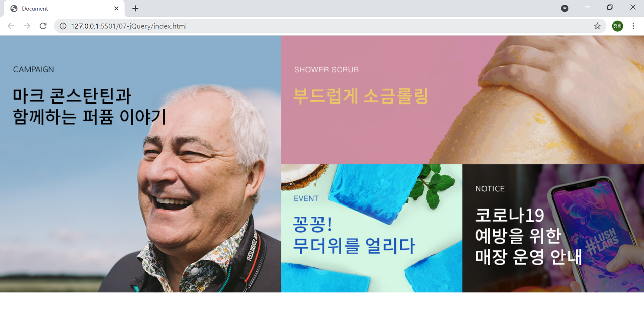
Task: Go back with the browser back arrow
Action: [x=11, y=26]
